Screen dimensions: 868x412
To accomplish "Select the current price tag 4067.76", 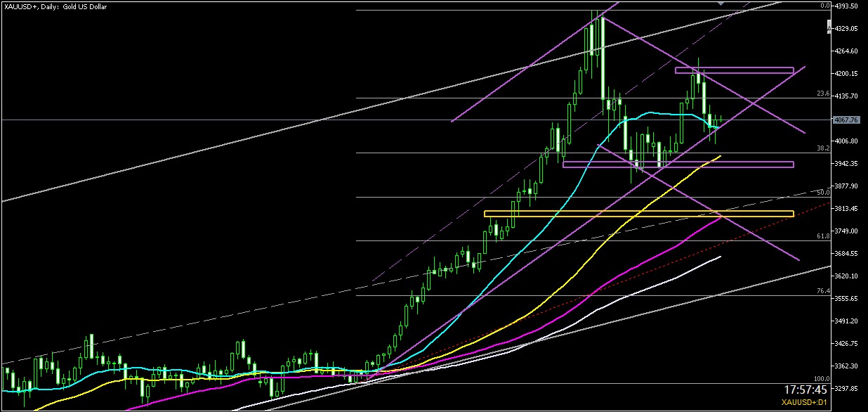I will (x=847, y=120).
